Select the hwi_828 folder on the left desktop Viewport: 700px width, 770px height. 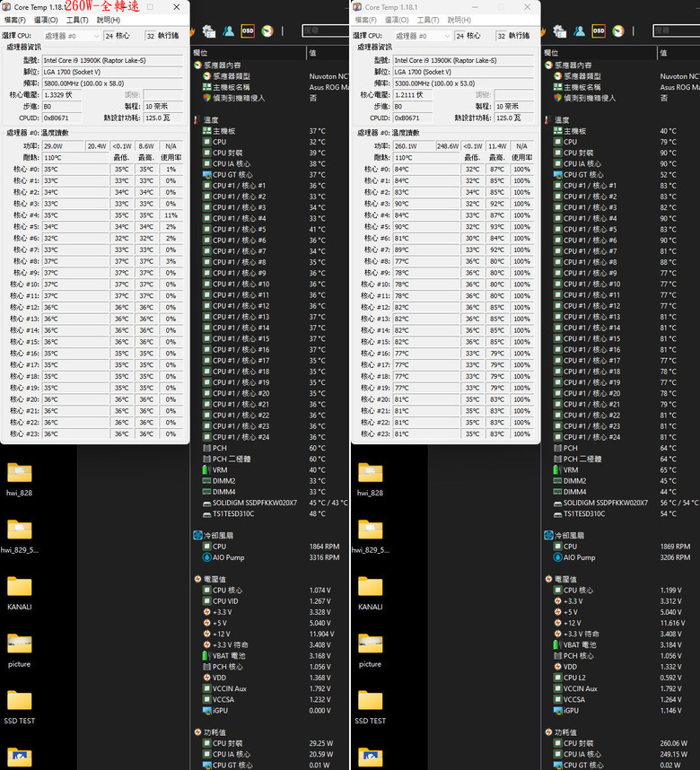pyautogui.click(x=19, y=480)
